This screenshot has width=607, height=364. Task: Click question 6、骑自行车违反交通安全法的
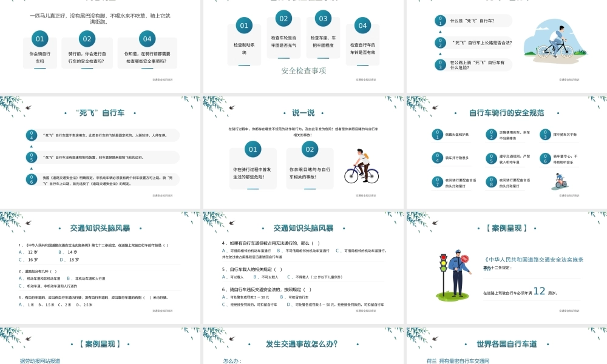tap(266, 289)
